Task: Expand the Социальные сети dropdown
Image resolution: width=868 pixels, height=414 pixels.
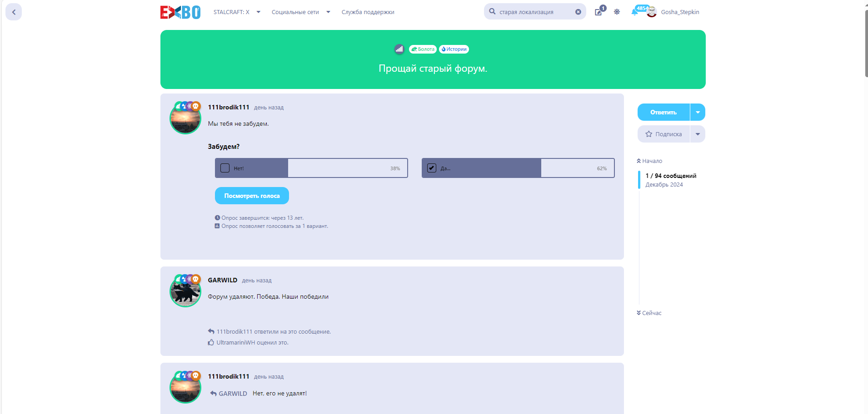Action: pos(301,12)
